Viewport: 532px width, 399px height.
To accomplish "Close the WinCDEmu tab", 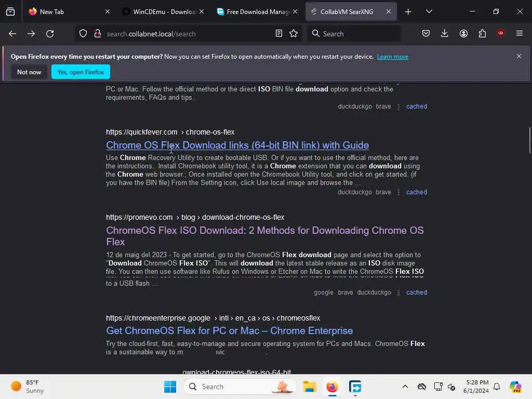I will coord(202,11).
